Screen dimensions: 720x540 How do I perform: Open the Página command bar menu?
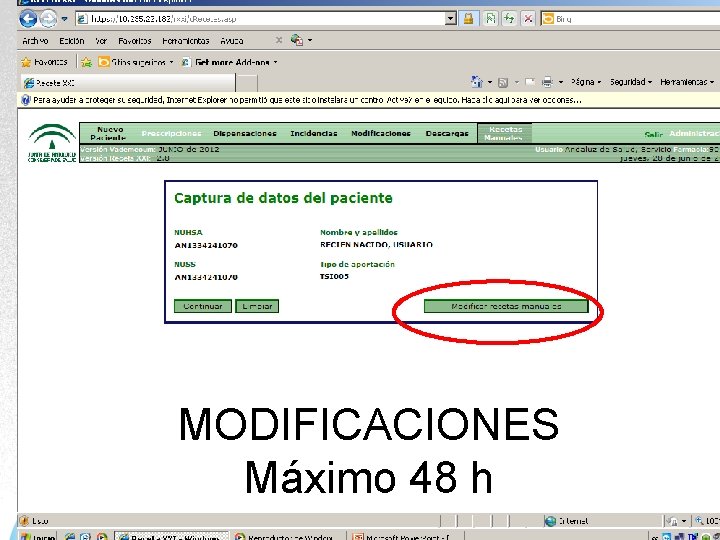(x=586, y=82)
